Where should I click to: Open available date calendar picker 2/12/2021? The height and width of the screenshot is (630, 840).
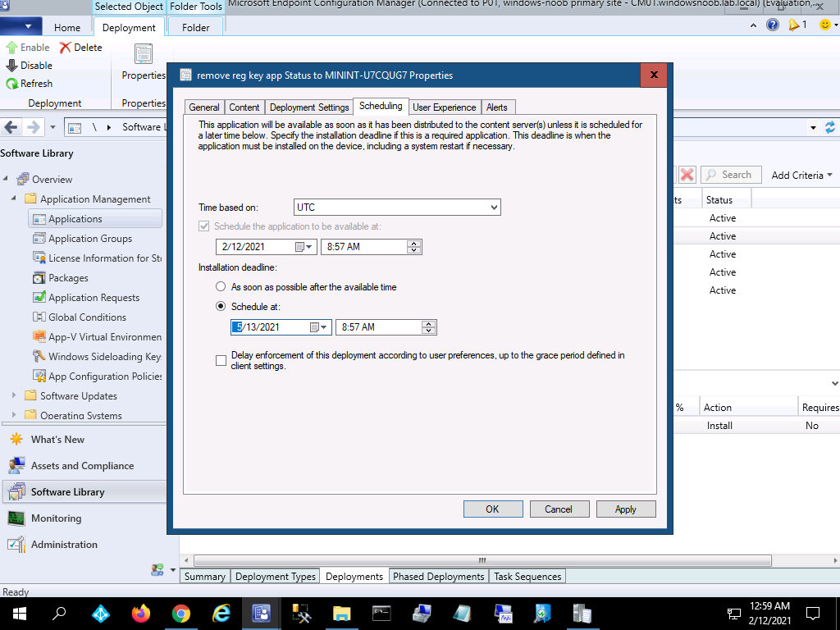pyautogui.click(x=304, y=247)
